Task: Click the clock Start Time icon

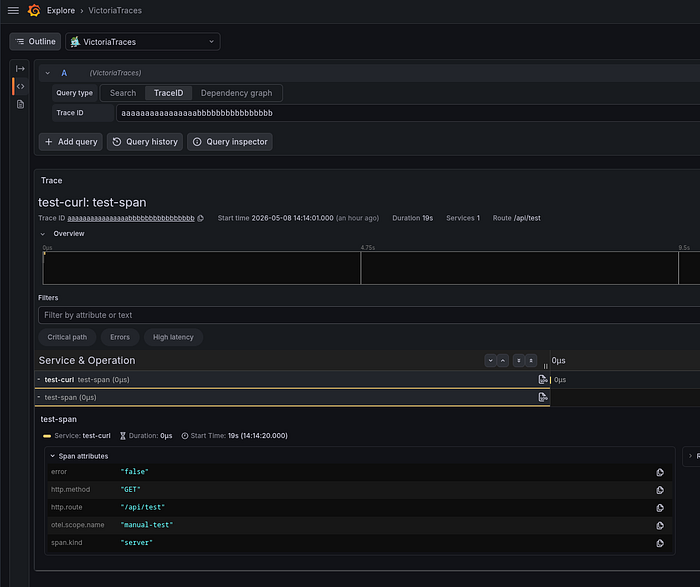Action: [x=185, y=436]
